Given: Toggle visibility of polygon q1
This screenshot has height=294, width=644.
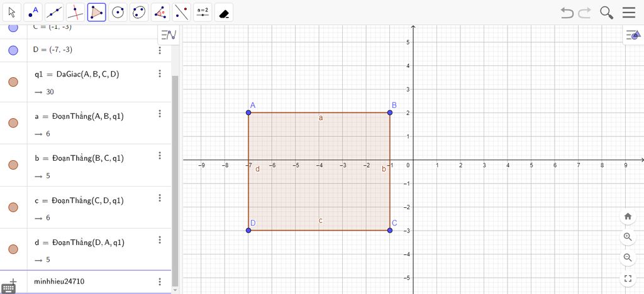Looking at the screenshot, I should (x=13, y=82).
